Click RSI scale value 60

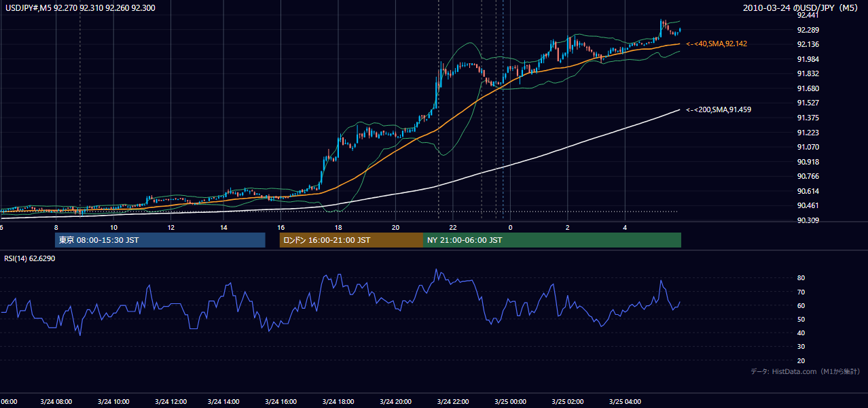click(x=801, y=305)
